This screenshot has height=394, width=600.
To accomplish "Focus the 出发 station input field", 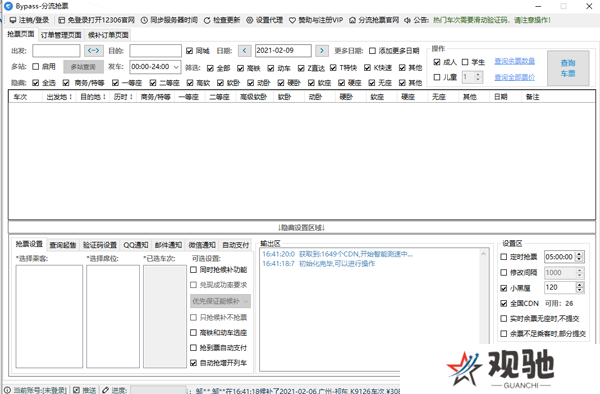I will coord(56,50).
